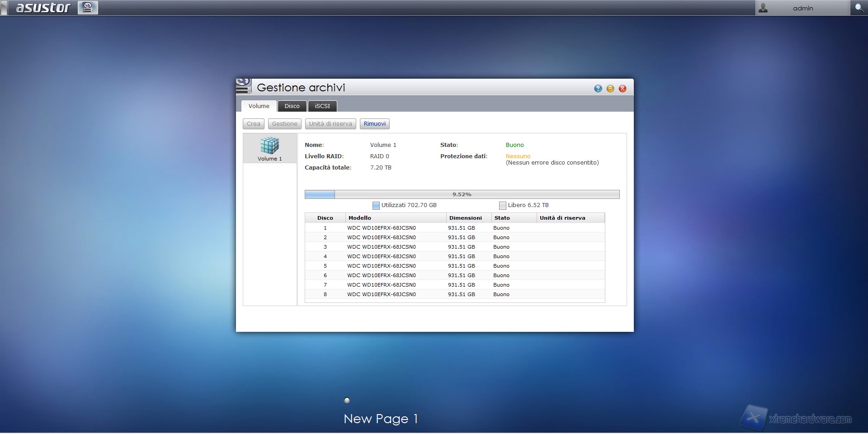Viewport: 868px width, 434px height.
Task: Select the Volume 1 cube icon
Action: pyautogui.click(x=270, y=146)
